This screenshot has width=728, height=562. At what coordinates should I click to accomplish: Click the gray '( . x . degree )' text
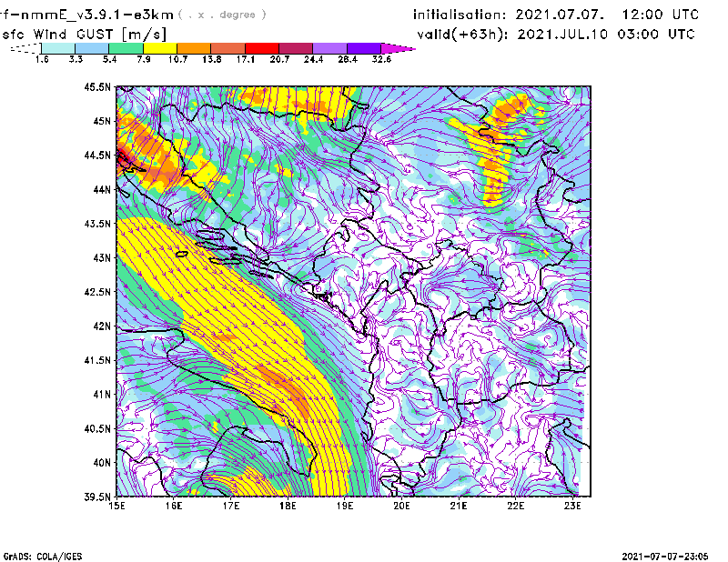pyautogui.click(x=222, y=15)
